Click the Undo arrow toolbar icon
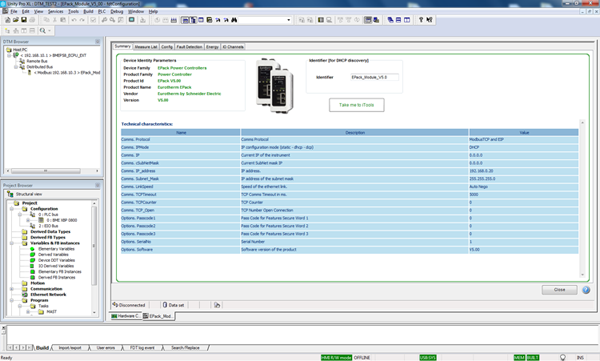 pos(74,20)
